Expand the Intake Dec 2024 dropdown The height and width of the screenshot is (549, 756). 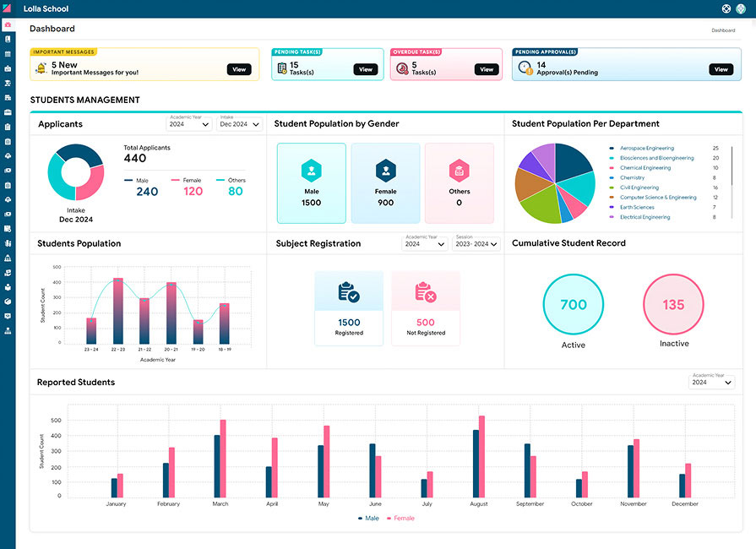tap(240, 124)
